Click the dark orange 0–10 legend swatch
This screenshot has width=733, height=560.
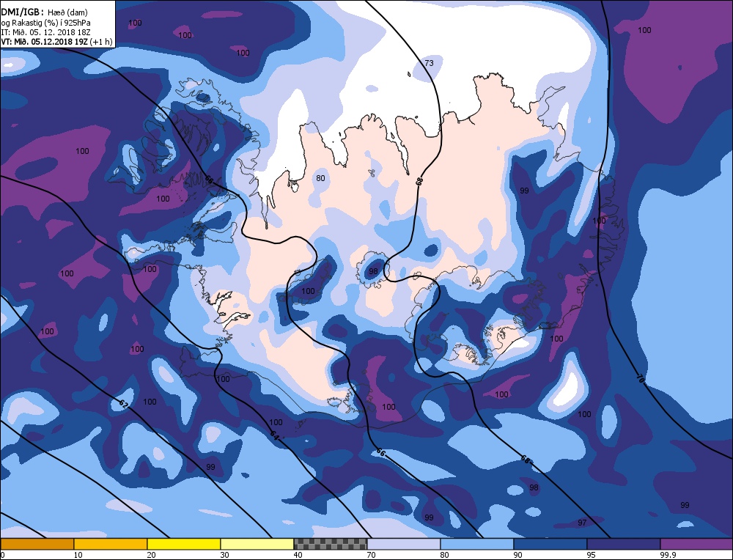pos(37,544)
